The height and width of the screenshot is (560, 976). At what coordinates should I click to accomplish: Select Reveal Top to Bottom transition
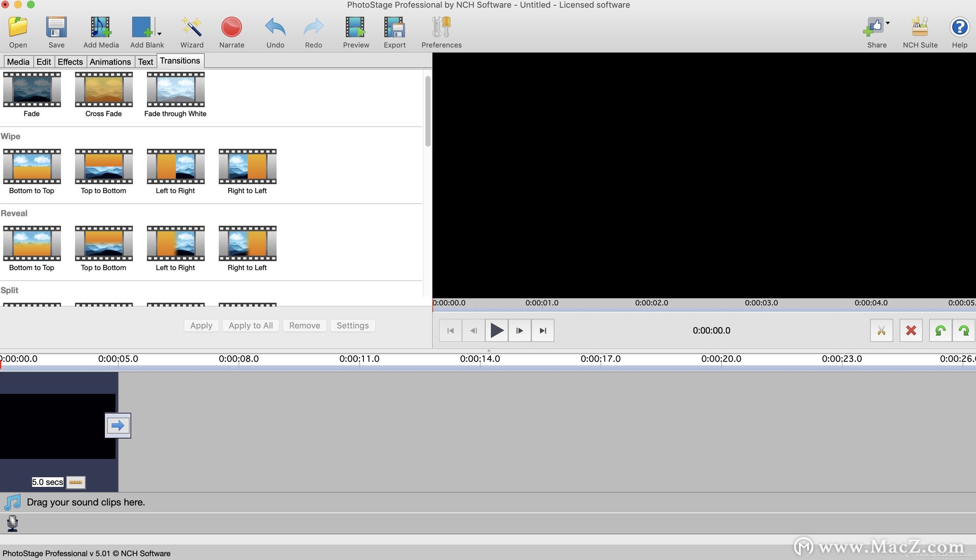pos(104,243)
